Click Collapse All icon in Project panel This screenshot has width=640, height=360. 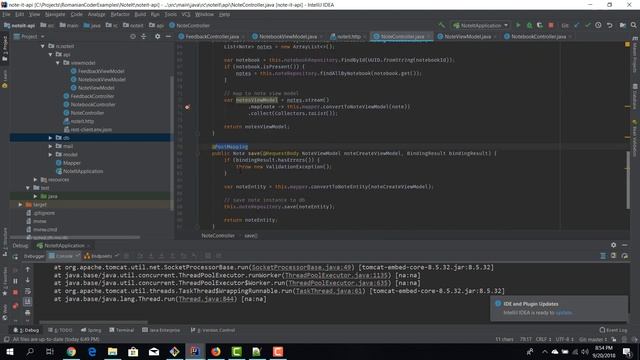point(144,36)
